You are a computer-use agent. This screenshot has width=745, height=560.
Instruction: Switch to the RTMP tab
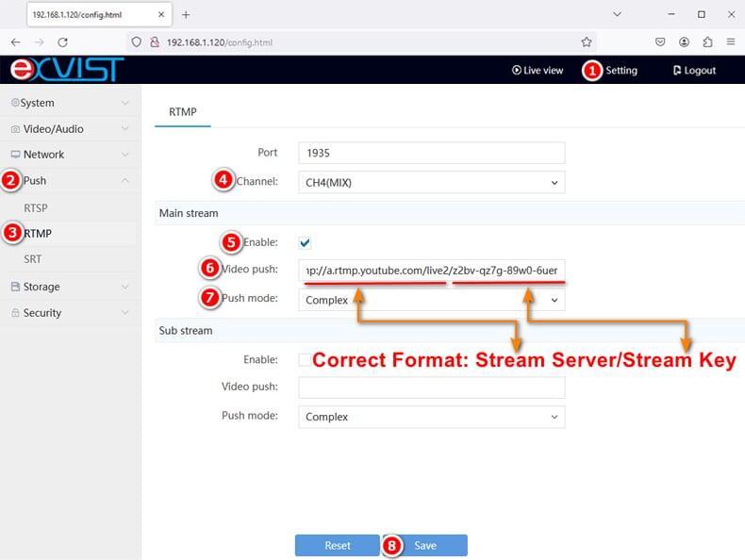click(x=182, y=112)
